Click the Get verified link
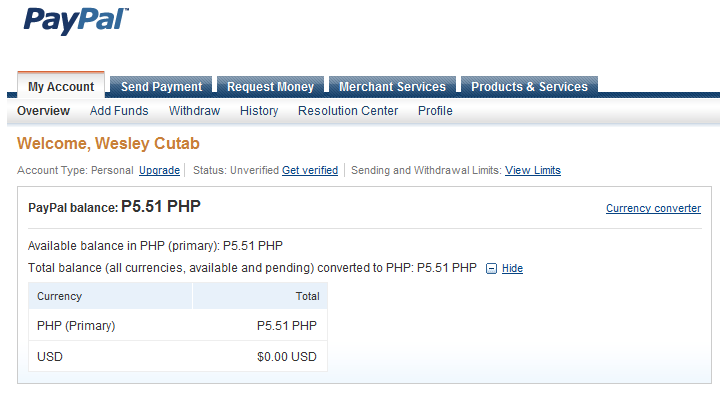This screenshot has height=393, width=720. pos(310,170)
